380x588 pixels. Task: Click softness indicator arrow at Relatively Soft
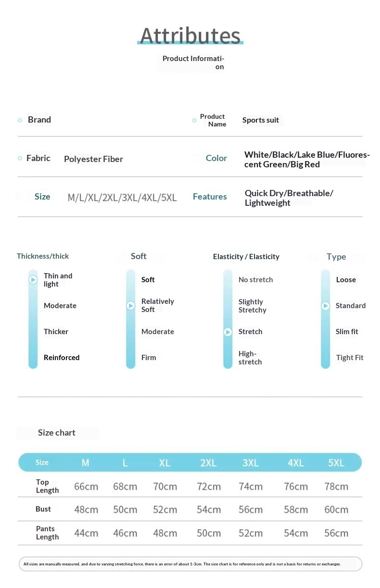(x=130, y=305)
